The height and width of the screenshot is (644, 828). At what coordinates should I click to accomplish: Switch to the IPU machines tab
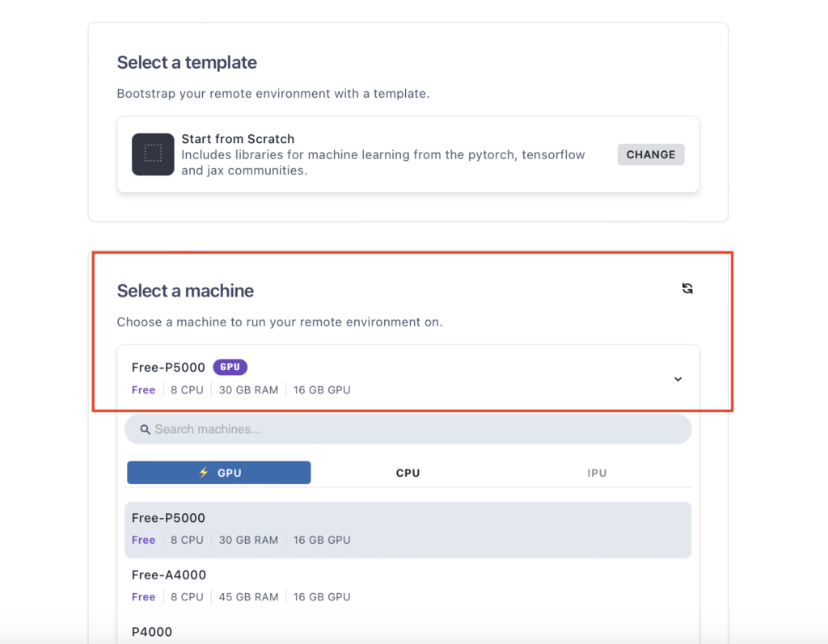[x=597, y=473]
